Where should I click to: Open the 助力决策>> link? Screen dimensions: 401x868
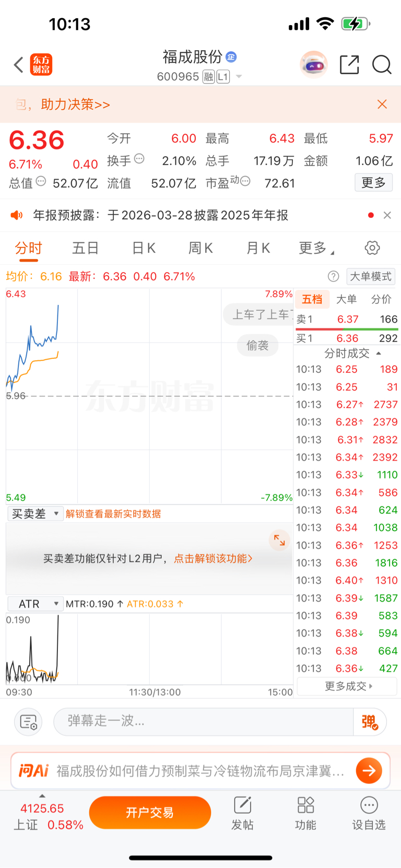pyautogui.click(x=76, y=104)
